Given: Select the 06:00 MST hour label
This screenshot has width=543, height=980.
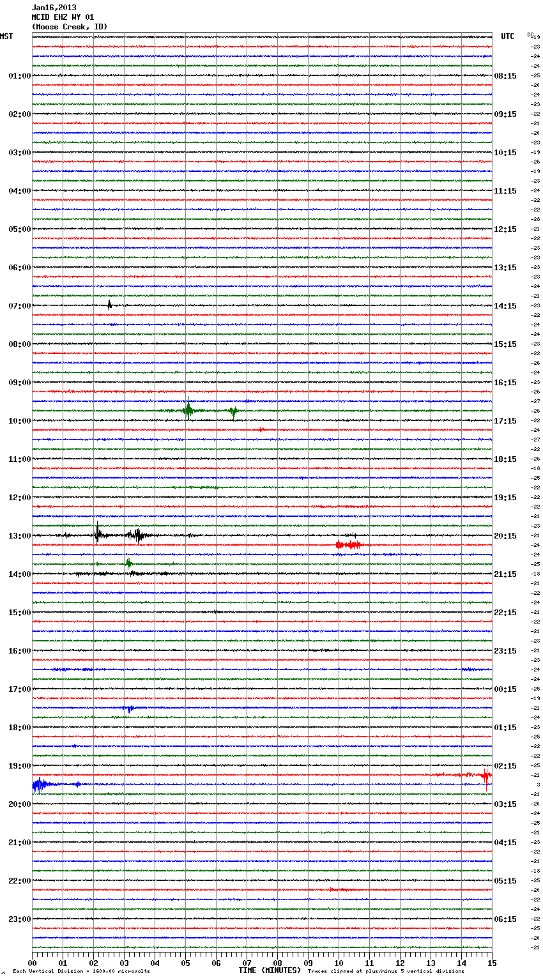Looking at the screenshot, I should tap(19, 268).
